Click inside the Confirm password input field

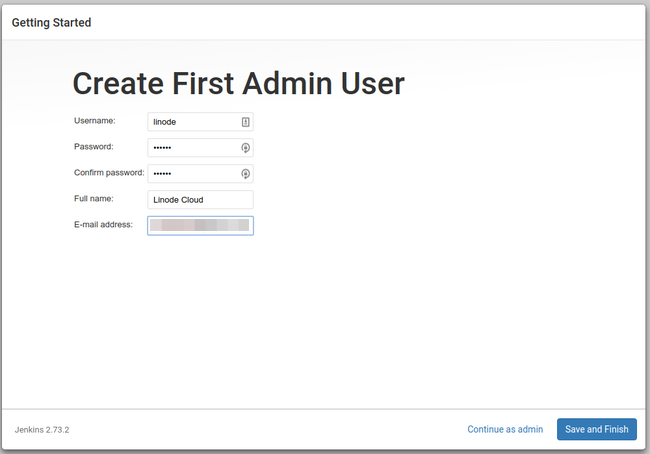193,174
